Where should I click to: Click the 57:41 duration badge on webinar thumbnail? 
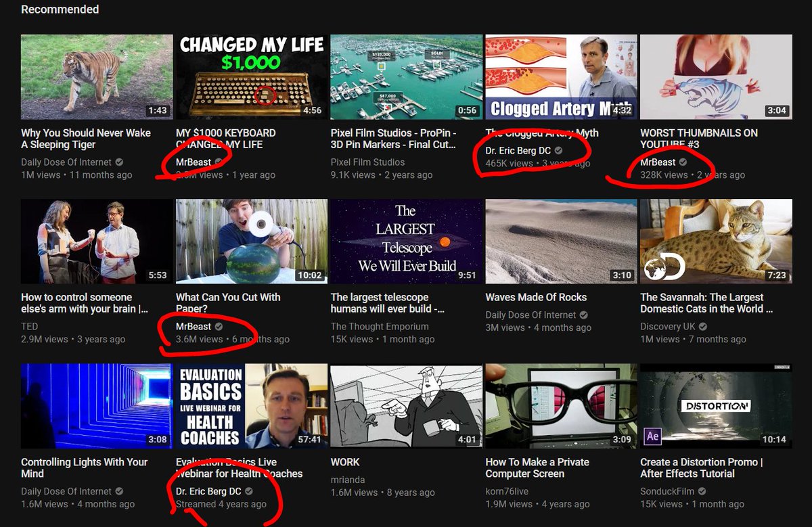[309, 439]
